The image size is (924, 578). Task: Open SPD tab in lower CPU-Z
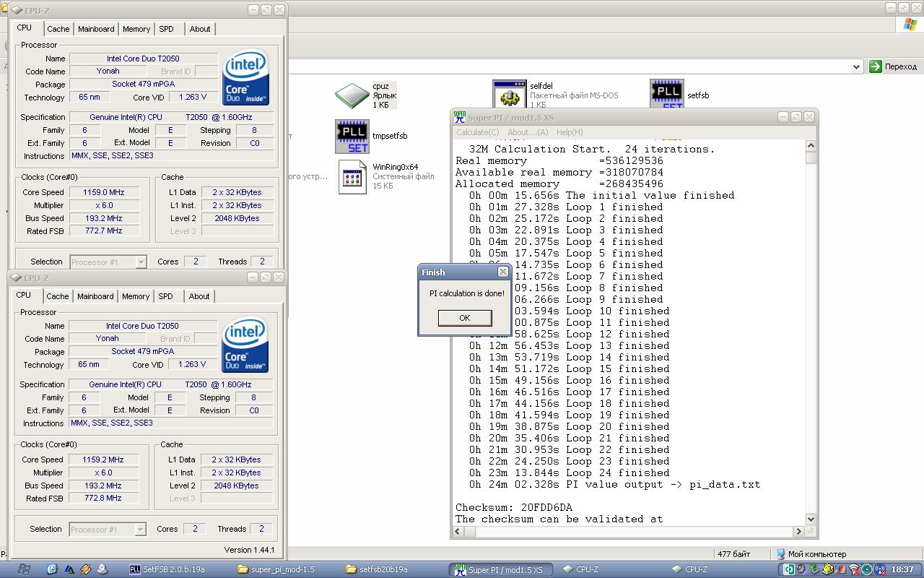click(165, 296)
